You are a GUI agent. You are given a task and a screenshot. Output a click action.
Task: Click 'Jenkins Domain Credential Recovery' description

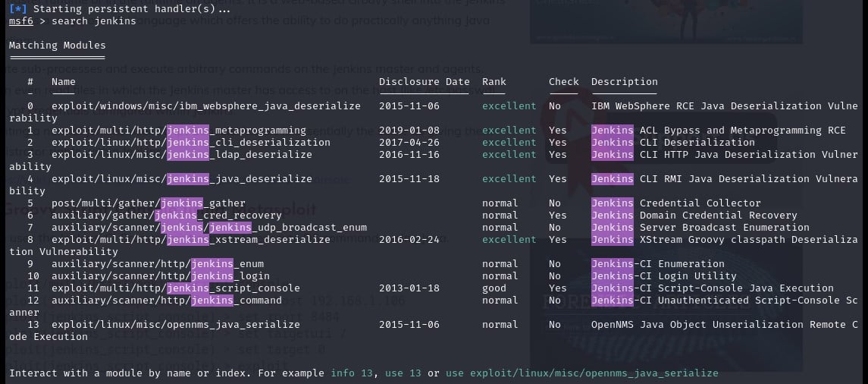[x=694, y=216]
